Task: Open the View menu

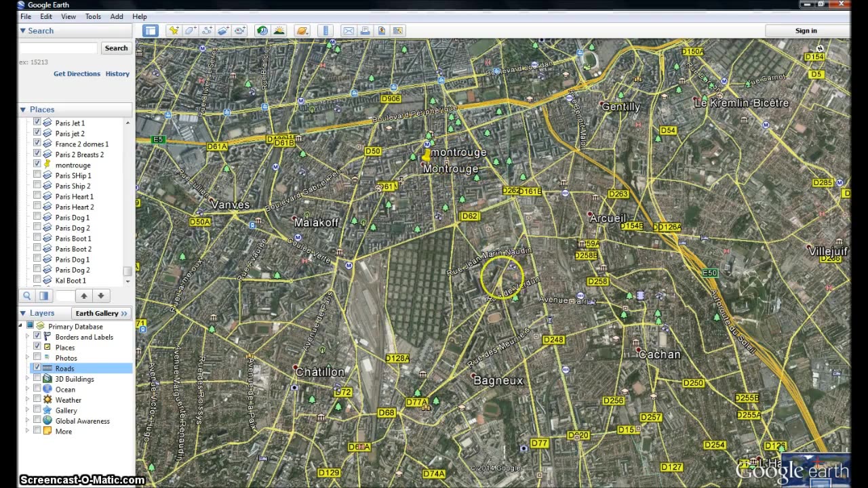Action: [x=68, y=16]
